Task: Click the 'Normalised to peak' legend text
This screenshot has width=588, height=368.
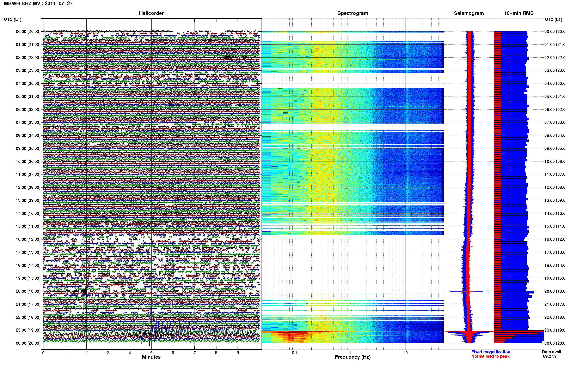Action: 490,356
